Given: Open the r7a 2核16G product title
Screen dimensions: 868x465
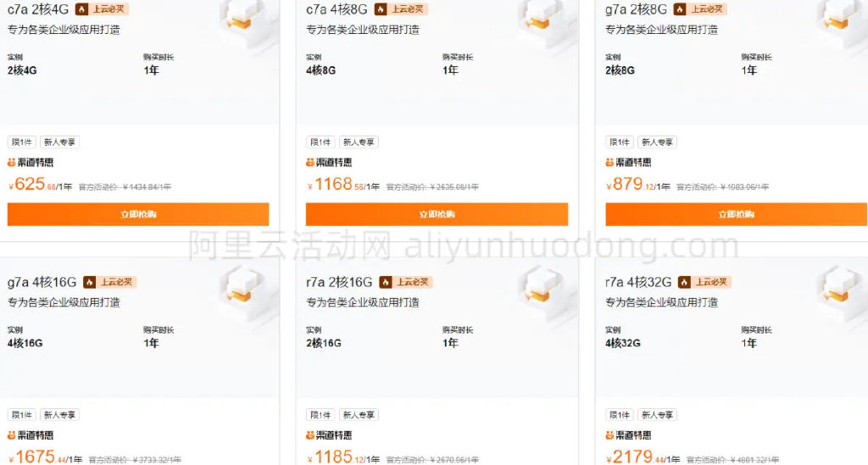Looking at the screenshot, I should click(339, 283).
